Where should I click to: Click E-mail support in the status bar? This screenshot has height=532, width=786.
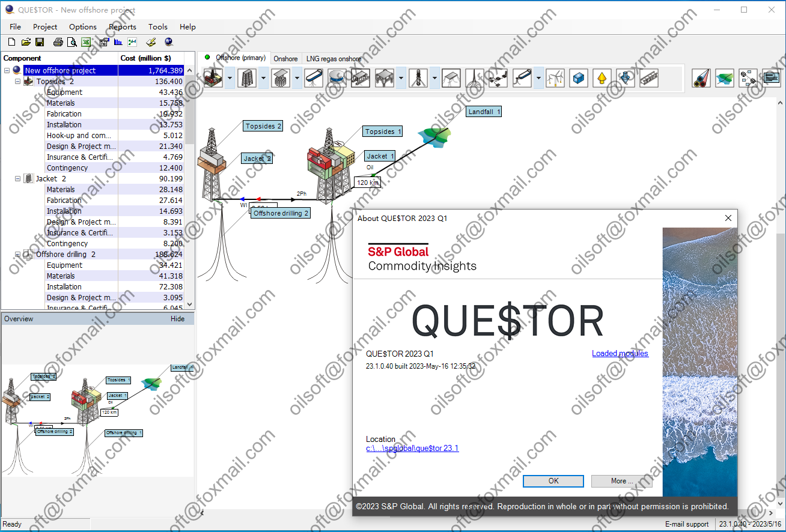point(687,524)
